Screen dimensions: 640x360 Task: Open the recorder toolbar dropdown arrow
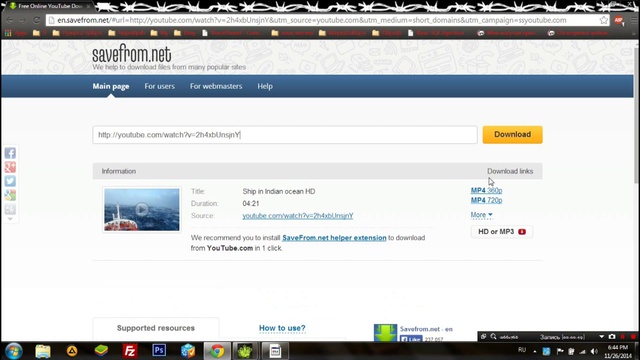602,337
